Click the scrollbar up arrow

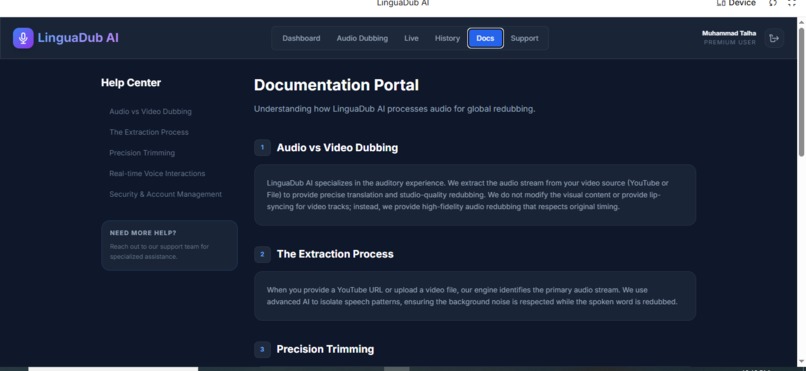801,21
